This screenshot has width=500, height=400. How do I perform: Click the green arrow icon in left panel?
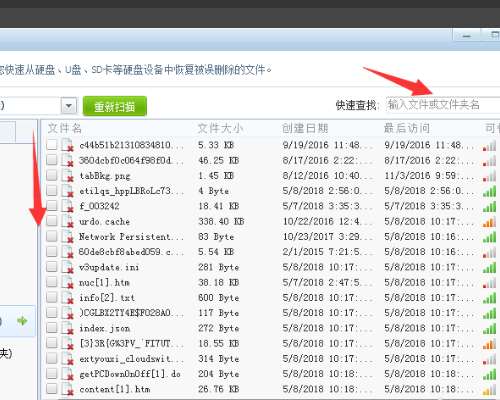tap(22, 321)
